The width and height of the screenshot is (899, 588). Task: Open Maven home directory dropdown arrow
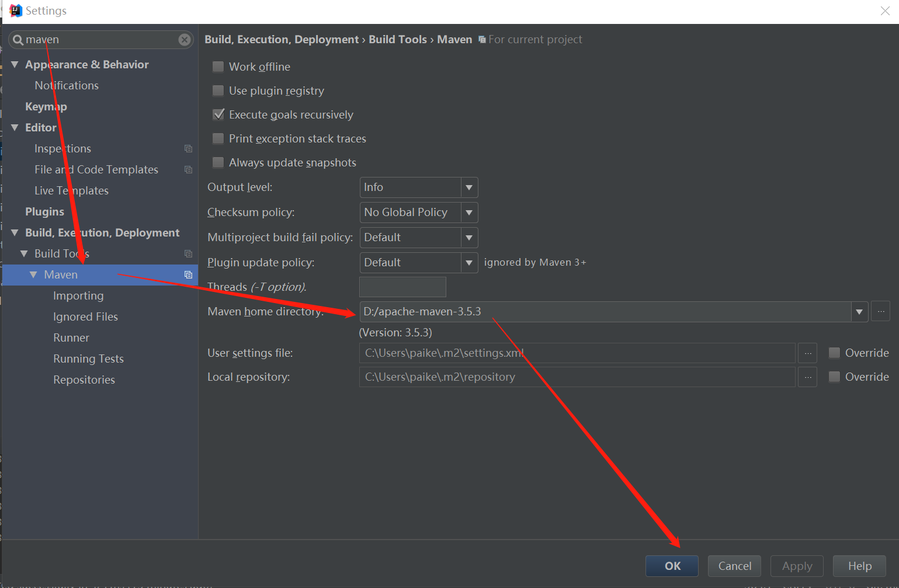tap(859, 312)
